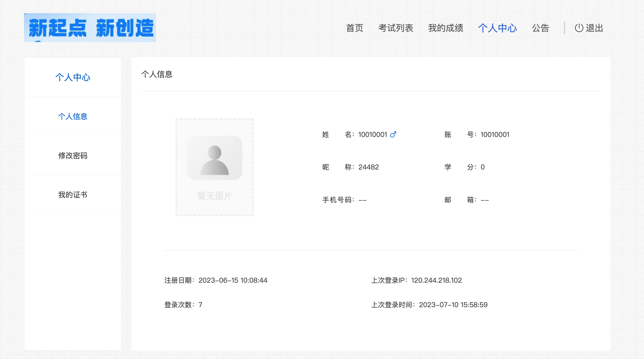Click the 昵称 value 24482
Image resolution: width=644 pixels, height=359 pixels.
click(368, 167)
